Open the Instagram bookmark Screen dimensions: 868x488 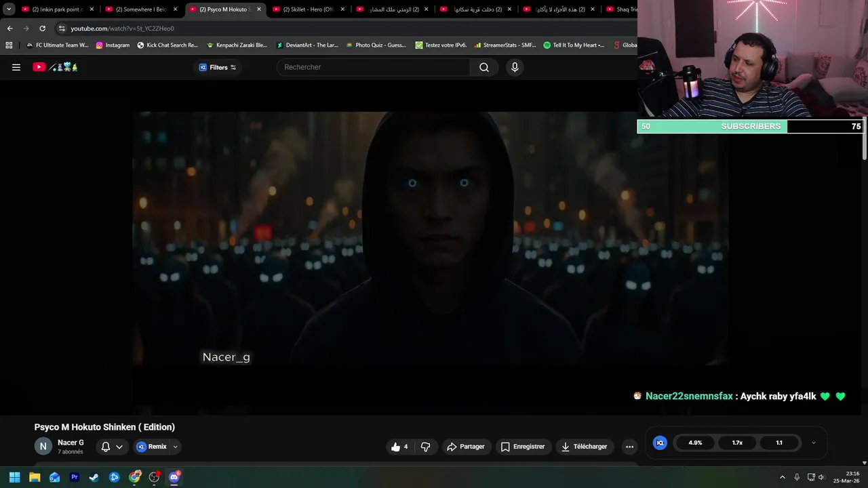coord(113,45)
